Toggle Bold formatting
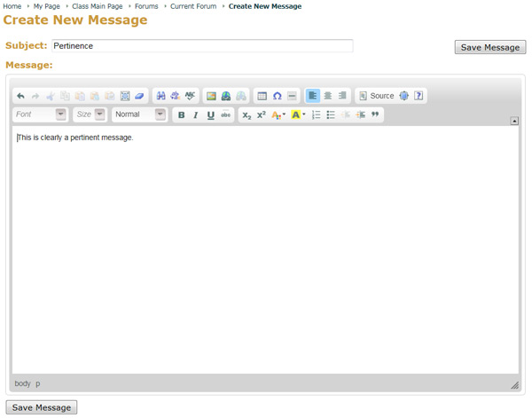The width and height of the screenshot is (532, 418). tap(181, 115)
